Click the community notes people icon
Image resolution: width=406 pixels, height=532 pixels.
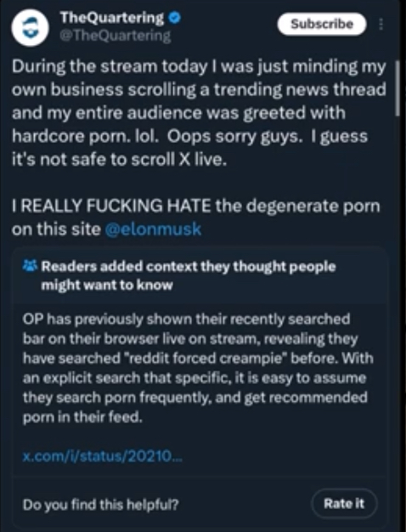(31, 266)
